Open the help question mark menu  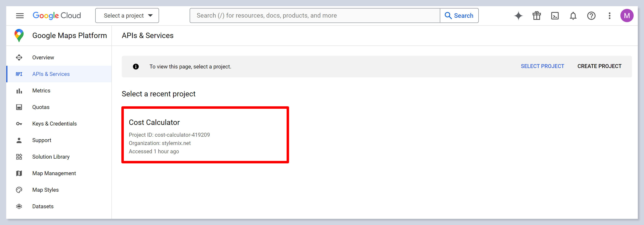(591, 16)
